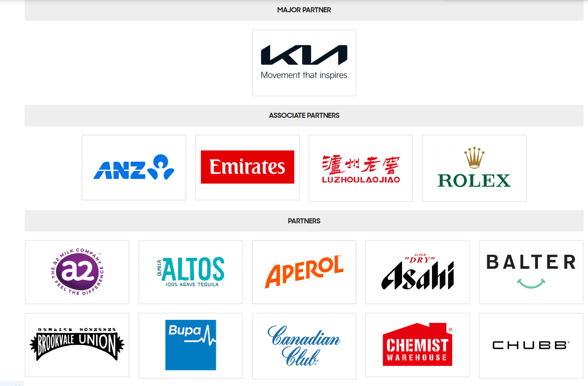Click the Luzhou Laojiao logo

point(361,168)
